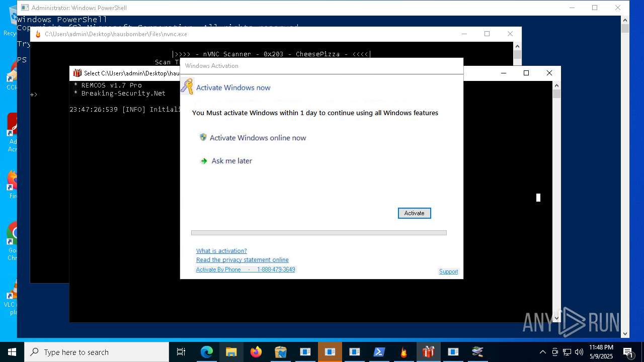Maximize the Administrator PowerShell window
644x362 pixels.
coord(595,8)
